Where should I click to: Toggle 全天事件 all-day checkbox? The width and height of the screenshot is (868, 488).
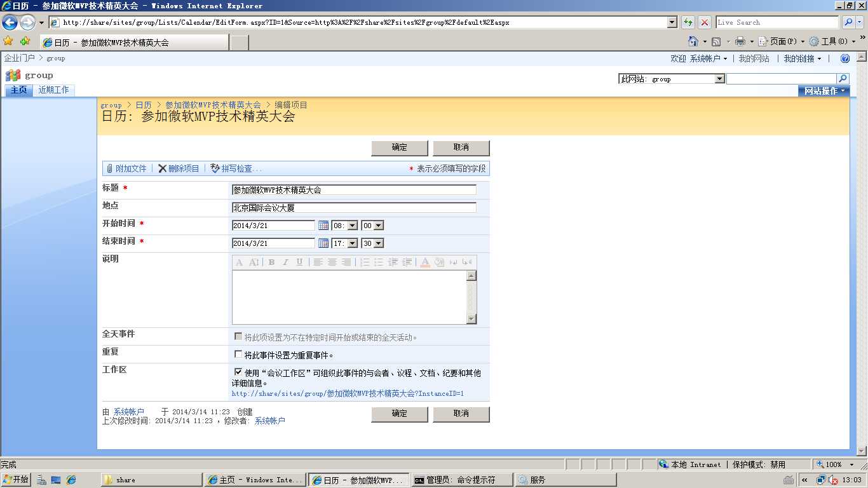[238, 336]
